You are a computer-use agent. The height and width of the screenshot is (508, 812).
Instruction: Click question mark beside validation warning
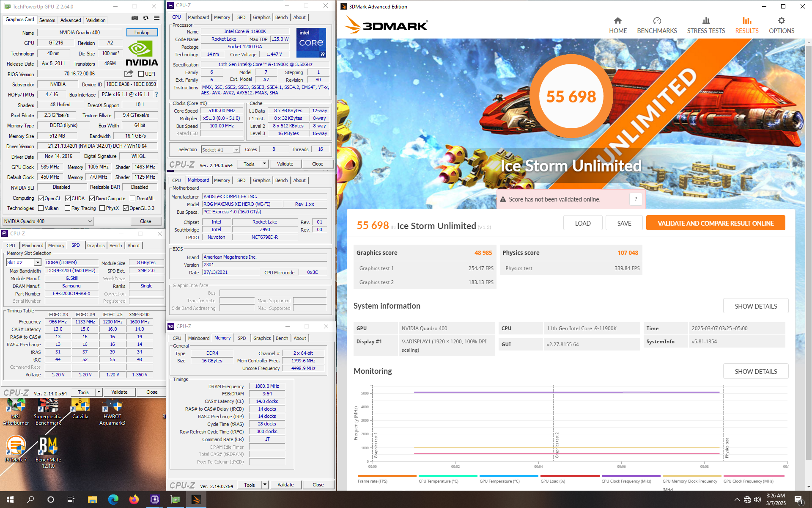(636, 199)
